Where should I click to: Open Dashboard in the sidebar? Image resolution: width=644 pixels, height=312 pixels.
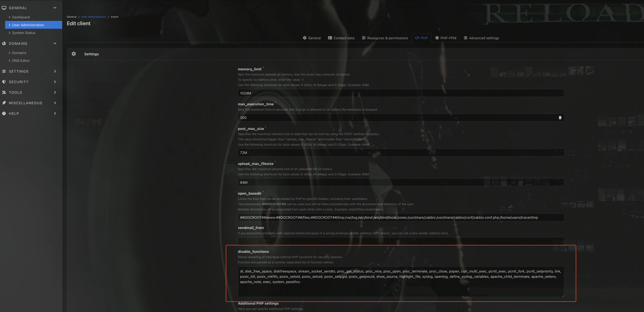click(21, 17)
